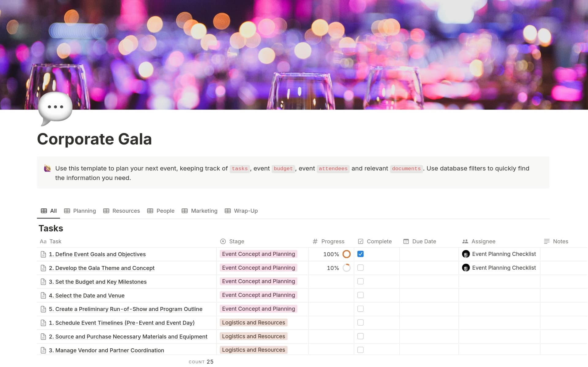Switch to the Wrap-Up view tab

coord(246,211)
